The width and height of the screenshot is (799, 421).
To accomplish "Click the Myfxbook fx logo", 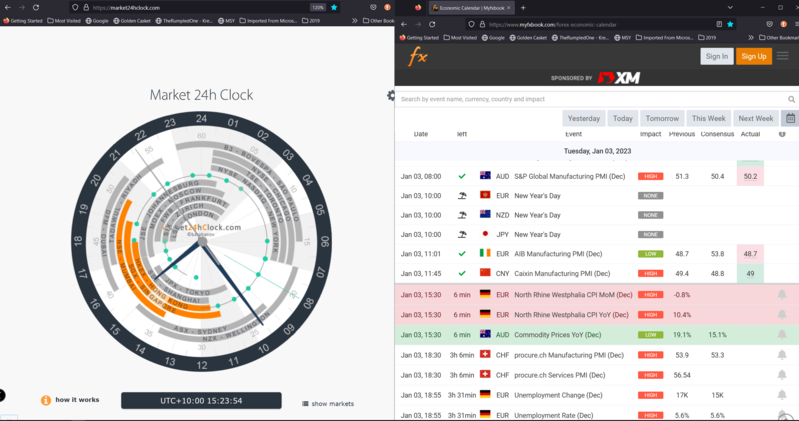I will 417,56.
